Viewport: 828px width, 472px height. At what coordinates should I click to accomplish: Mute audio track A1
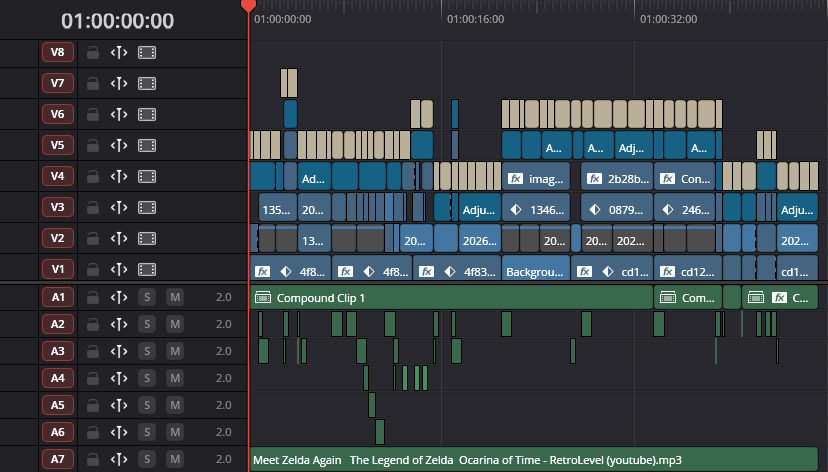click(x=175, y=297)
